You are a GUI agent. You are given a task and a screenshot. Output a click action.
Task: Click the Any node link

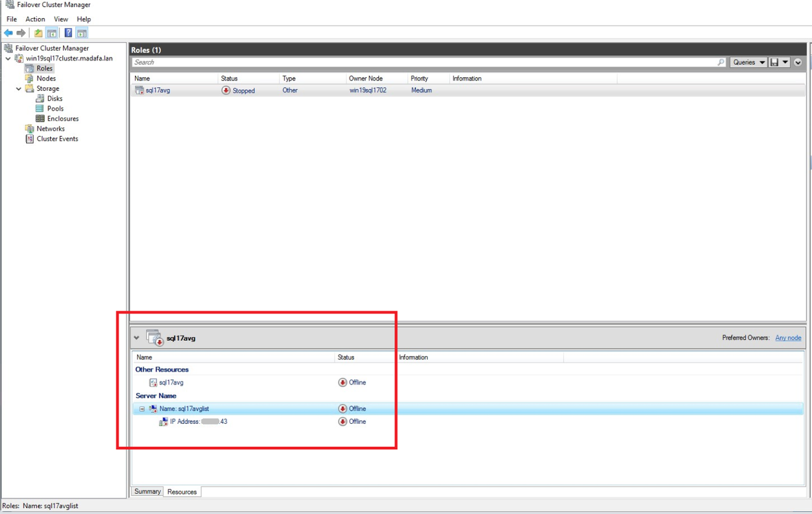click(x=788, y=338)
